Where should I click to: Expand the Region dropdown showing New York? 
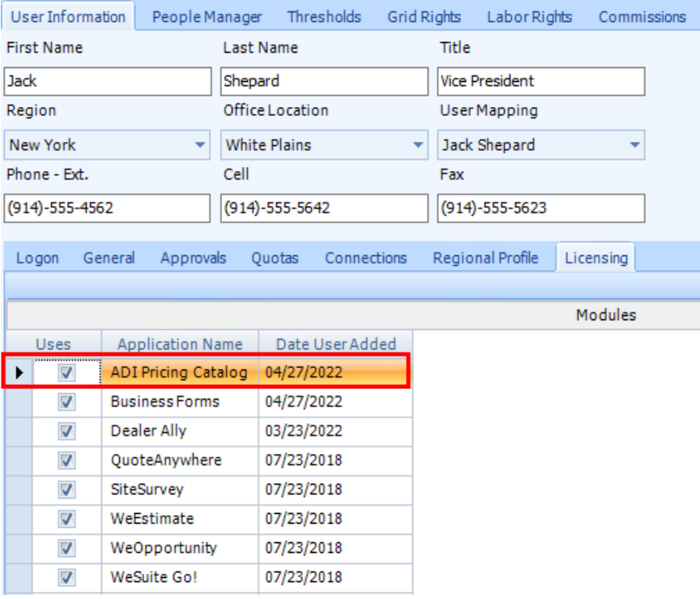click(200, 145)
